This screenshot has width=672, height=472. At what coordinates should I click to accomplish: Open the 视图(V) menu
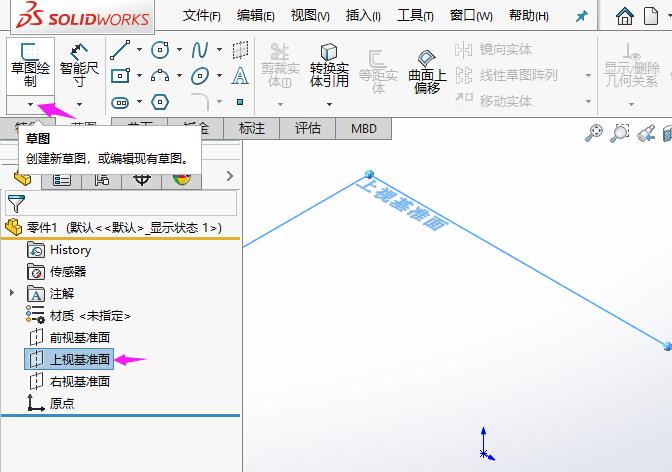pyautogui.click(x=310, y=16)
